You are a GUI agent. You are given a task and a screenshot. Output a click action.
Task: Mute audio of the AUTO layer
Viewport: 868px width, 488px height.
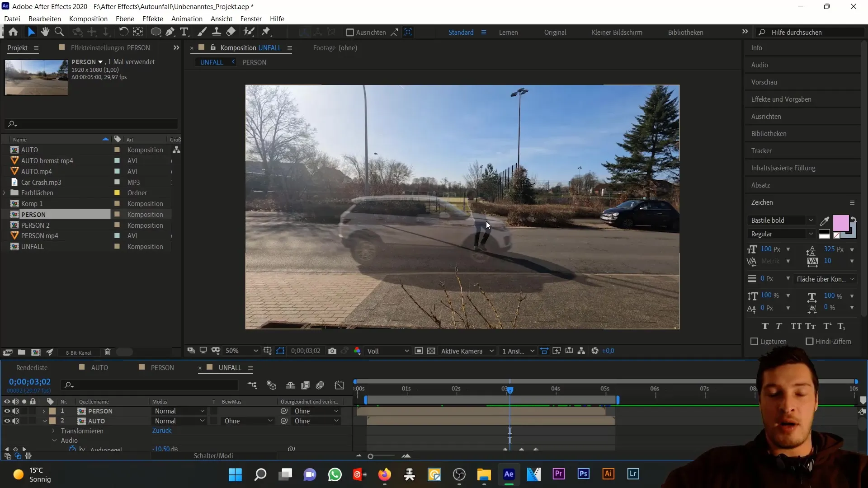16,421
